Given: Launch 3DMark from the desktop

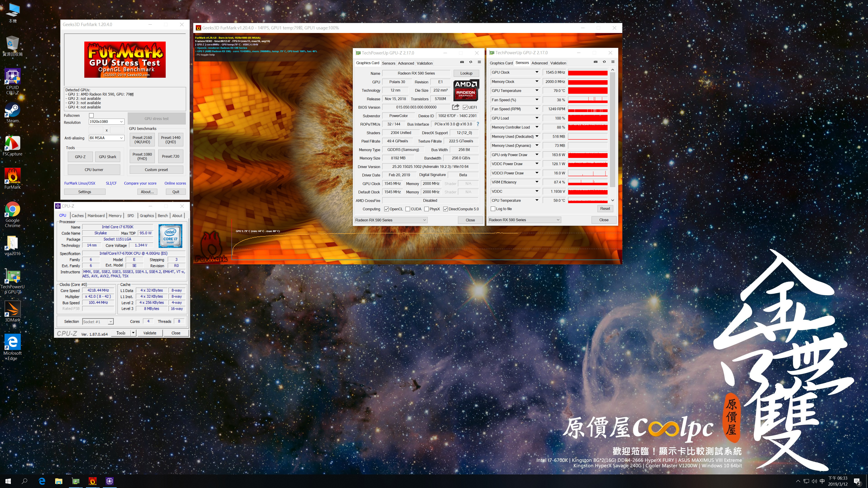Looking at the screenshot, I should (12, 312).
